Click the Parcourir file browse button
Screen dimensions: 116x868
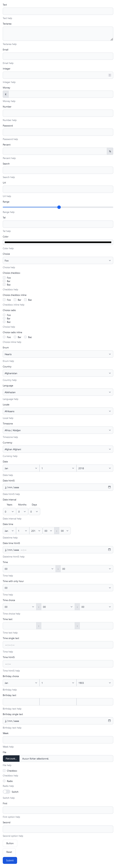11,758
